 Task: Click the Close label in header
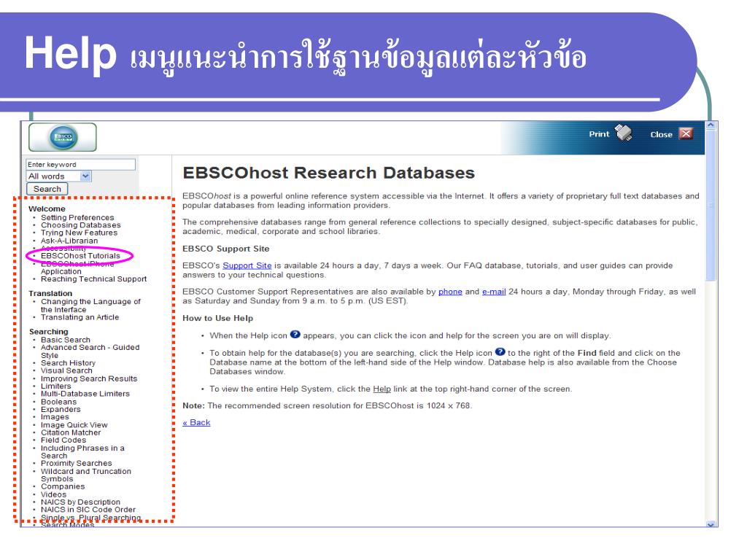[661, 135]
